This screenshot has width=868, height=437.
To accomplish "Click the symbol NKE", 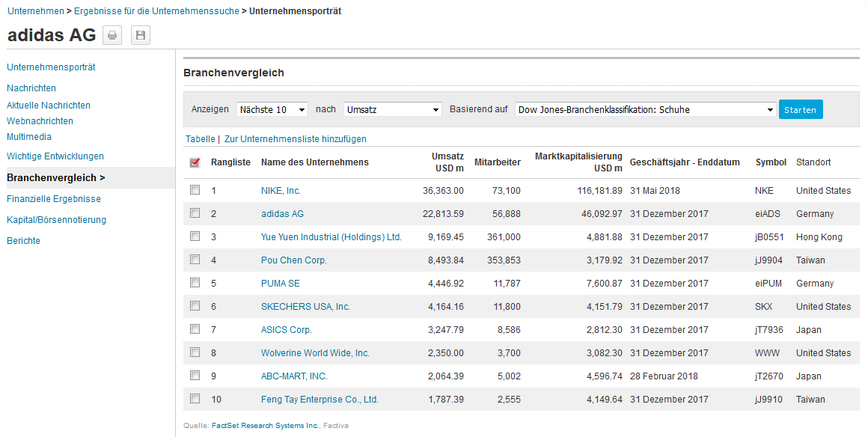I will coord(764,191).
